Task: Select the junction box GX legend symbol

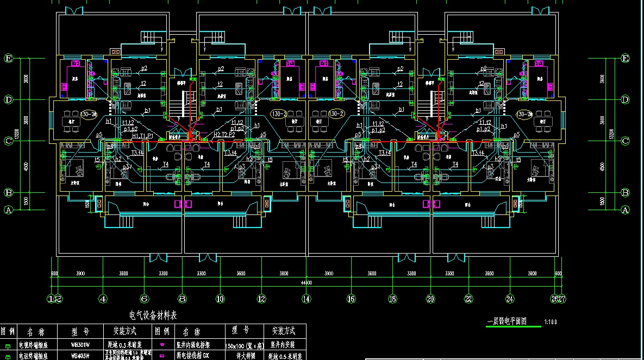Action: (x=162, y=357)
